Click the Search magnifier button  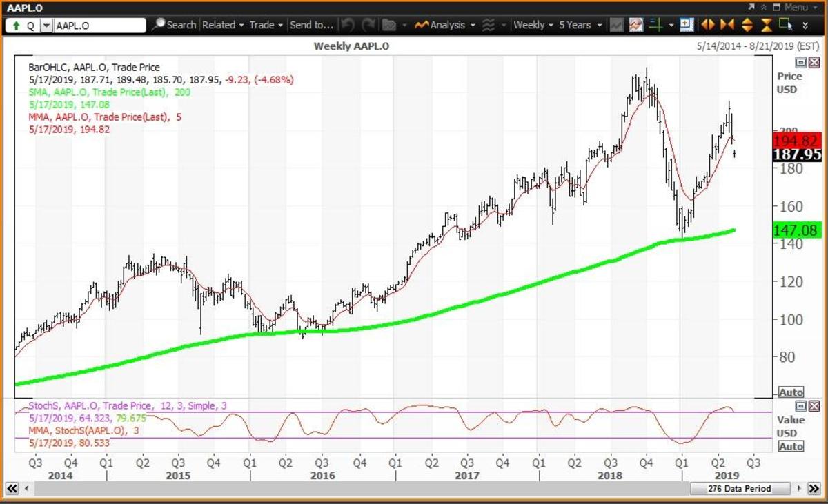click(x=174, y=25)
